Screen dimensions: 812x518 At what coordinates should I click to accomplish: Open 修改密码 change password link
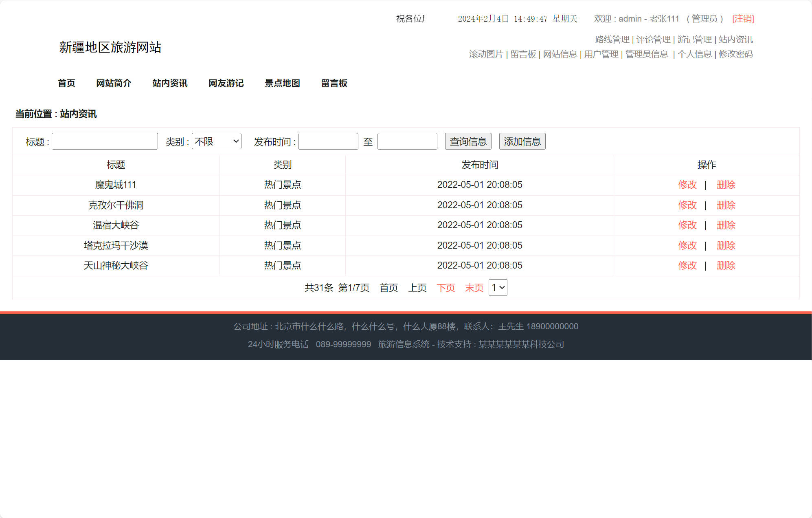tap(735, 54)
